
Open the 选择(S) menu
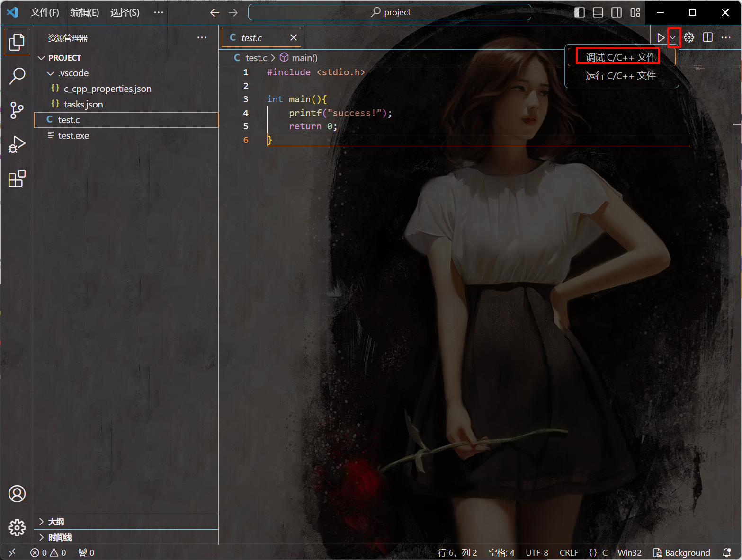tap(125, 12)
